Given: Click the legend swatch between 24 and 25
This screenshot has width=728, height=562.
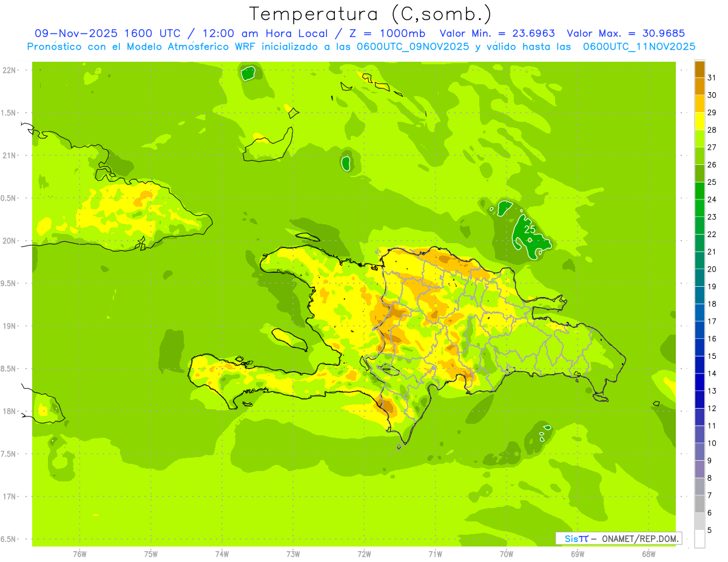Looking at the screenshot, I should pos(699,191).
